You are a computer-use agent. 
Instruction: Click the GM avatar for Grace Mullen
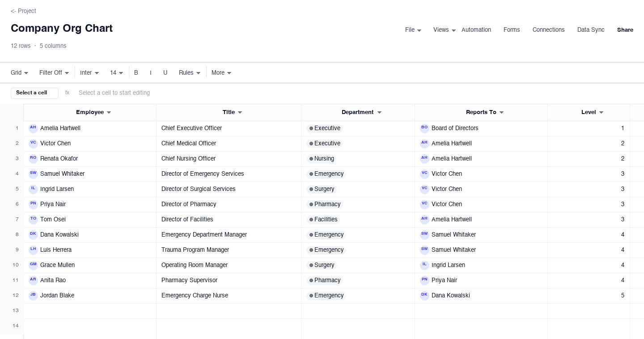(x=33, y=265)
